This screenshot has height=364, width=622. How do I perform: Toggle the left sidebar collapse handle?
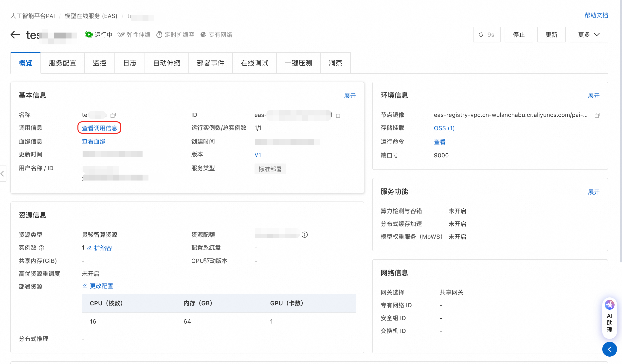point(2,173)
